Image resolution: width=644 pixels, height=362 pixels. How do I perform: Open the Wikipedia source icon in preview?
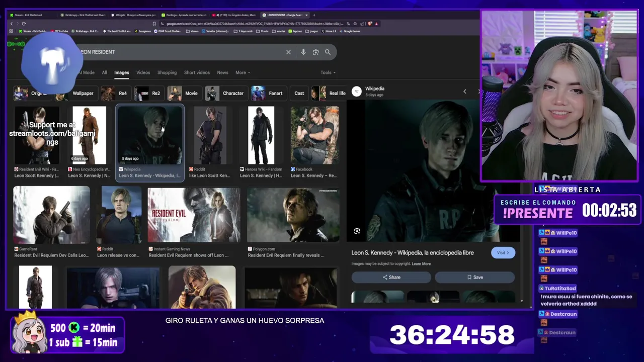pyautogui.click(x=356, y=92)
